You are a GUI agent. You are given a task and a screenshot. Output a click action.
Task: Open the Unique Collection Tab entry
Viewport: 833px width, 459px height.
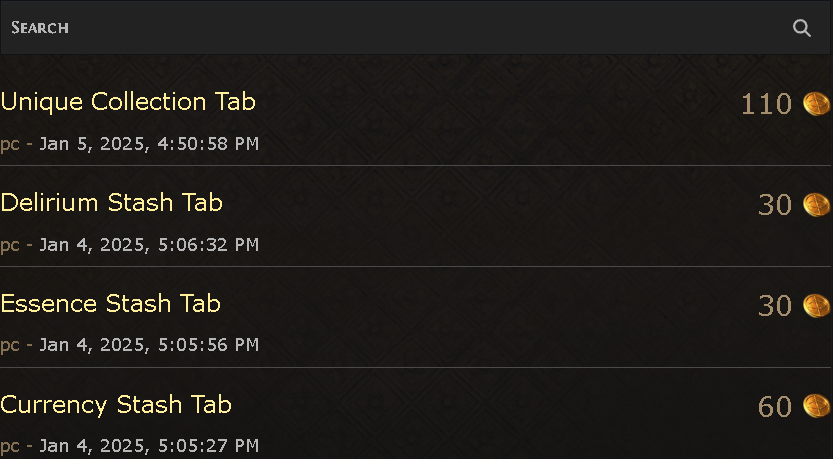pos(128,102)
